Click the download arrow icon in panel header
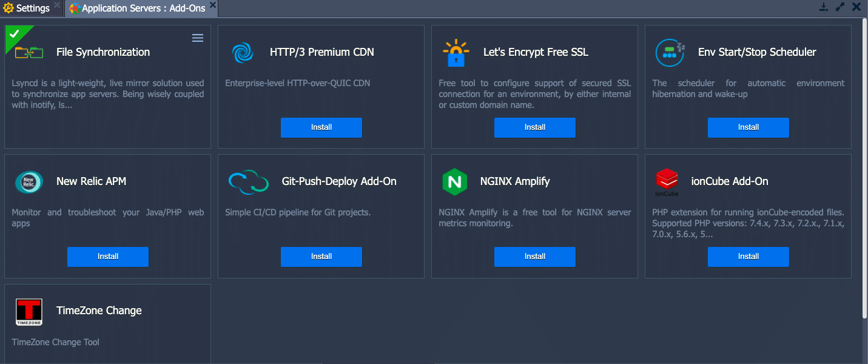868x364 pixels. [824, 7]
